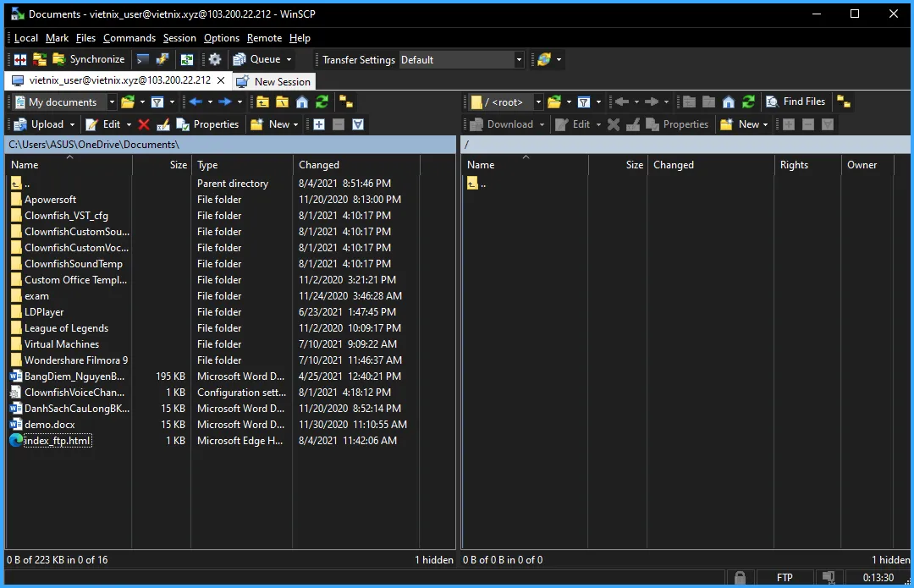Expand the Transfer Settings Default dropdown
Viewport: 914px width, 588px height.
(519, 60)
